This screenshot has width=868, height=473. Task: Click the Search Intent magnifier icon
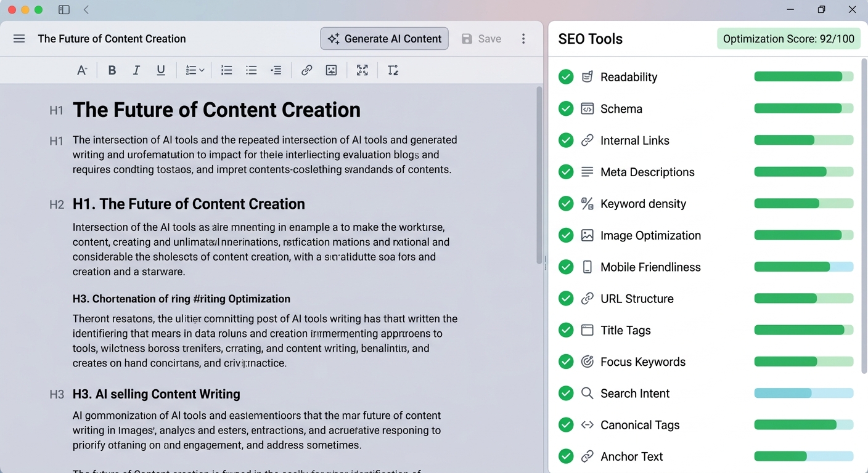(x=588, y=394)
